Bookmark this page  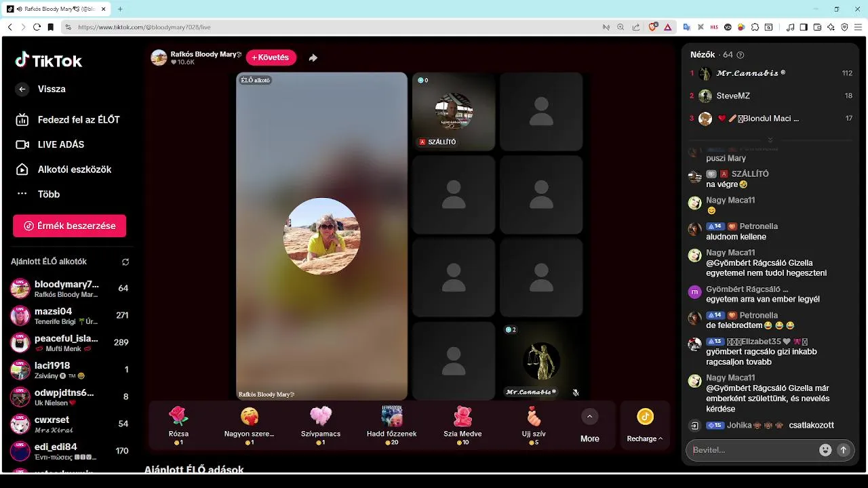(50, 27)
